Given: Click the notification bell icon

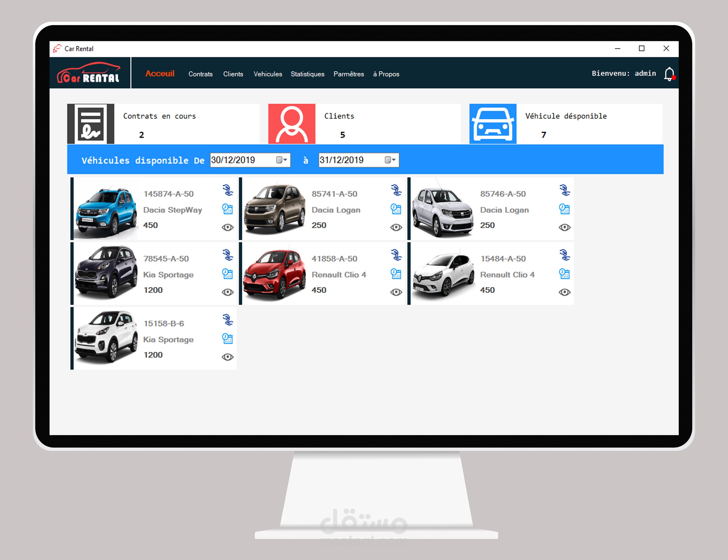Looking at the screenshot, I should (x=669, y=74).
